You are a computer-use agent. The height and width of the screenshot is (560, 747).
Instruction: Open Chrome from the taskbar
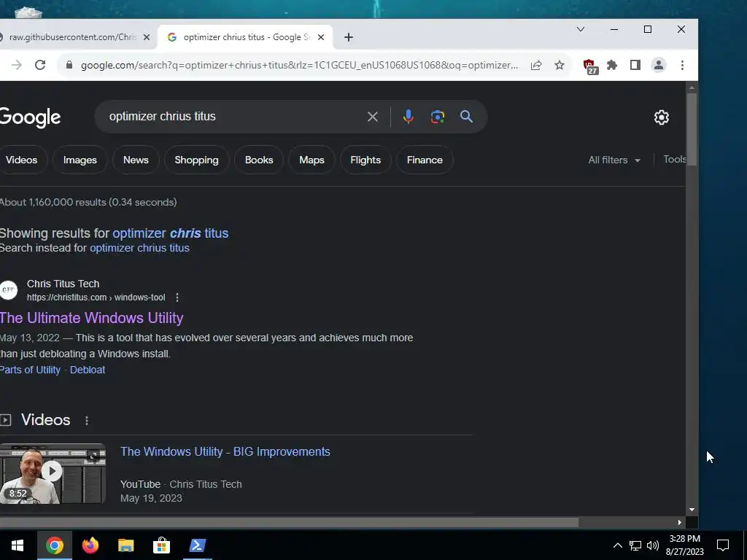(x=54, y=545)
